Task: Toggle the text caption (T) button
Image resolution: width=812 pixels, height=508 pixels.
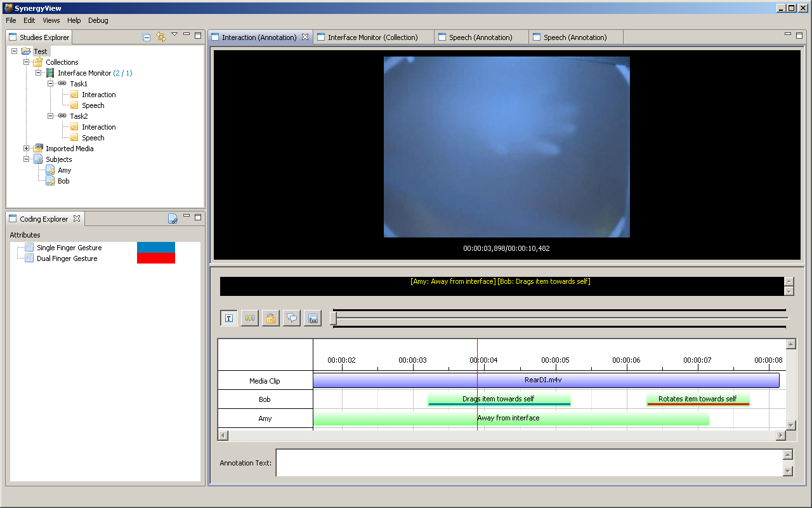Action: pyautogui.click(x=229, y=318)
